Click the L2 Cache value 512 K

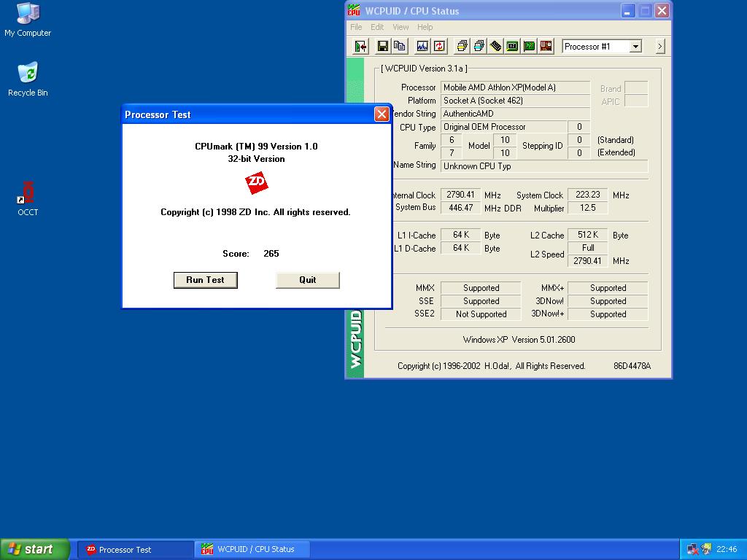pos(587,235)
